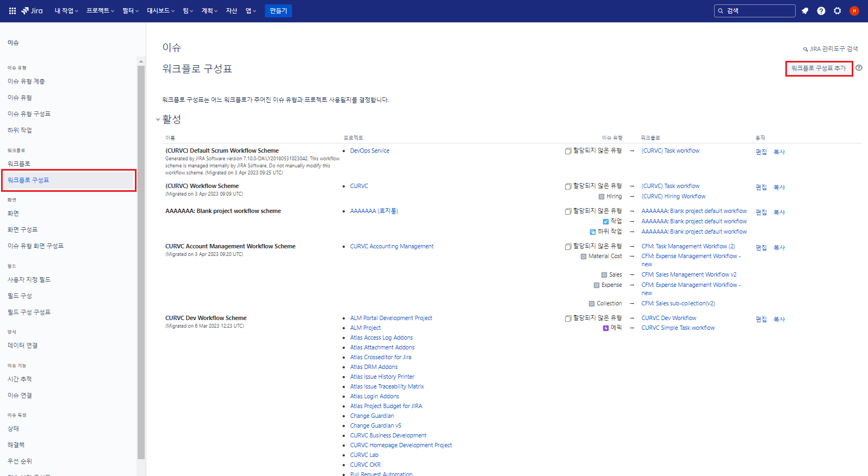Click the sidebar scrollbar up arrow
The height and width of the screenshot is (476, 868).
pyautogui.click(x=141, y=61)
